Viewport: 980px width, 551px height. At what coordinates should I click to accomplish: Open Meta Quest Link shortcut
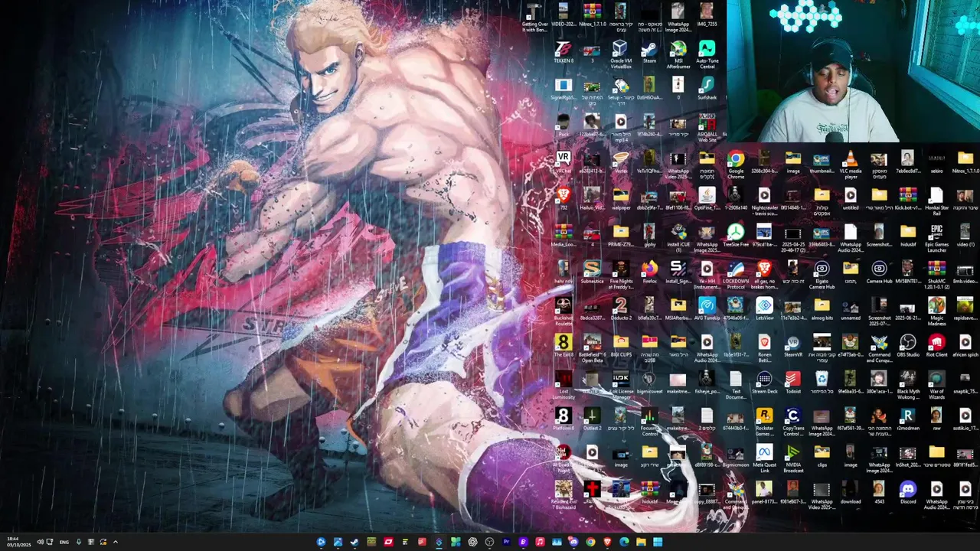764,458
